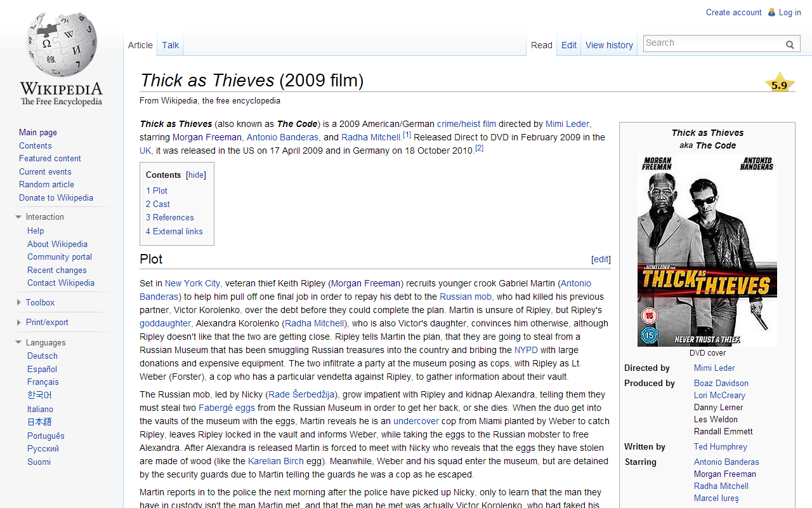Switch to Suomi language version
812x508 pixels.
point(39,462)
